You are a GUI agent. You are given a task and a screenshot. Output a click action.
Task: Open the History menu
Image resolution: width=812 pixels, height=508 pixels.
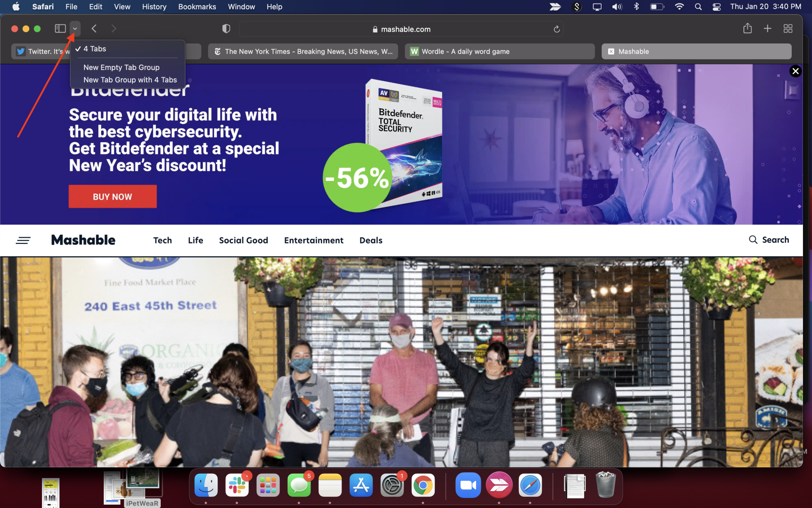point(154,7)
